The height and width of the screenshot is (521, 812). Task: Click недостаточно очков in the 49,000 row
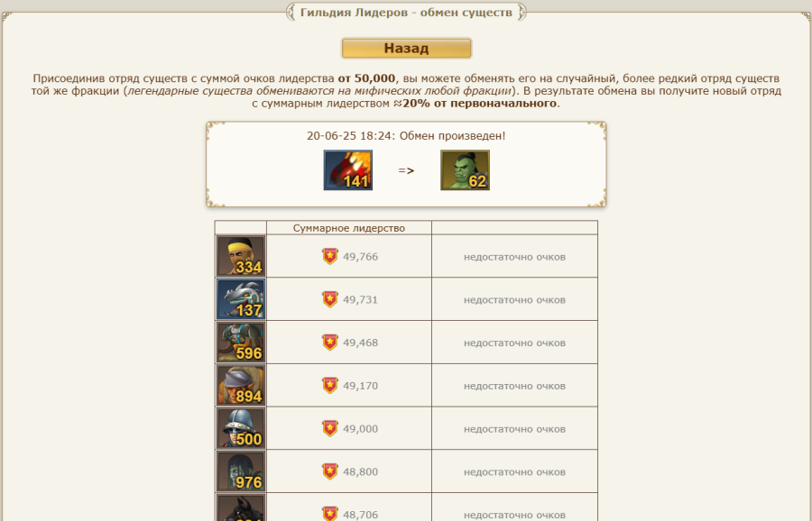pos(514,429)
